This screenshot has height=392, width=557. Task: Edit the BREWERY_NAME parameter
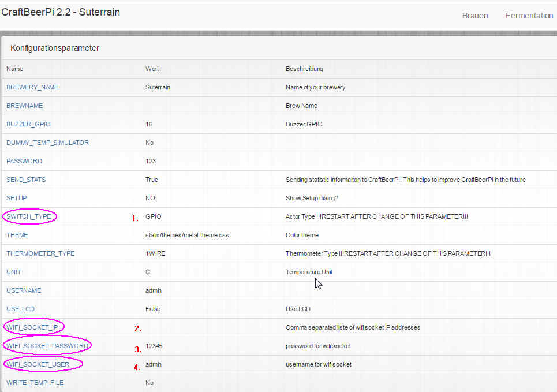32,87
